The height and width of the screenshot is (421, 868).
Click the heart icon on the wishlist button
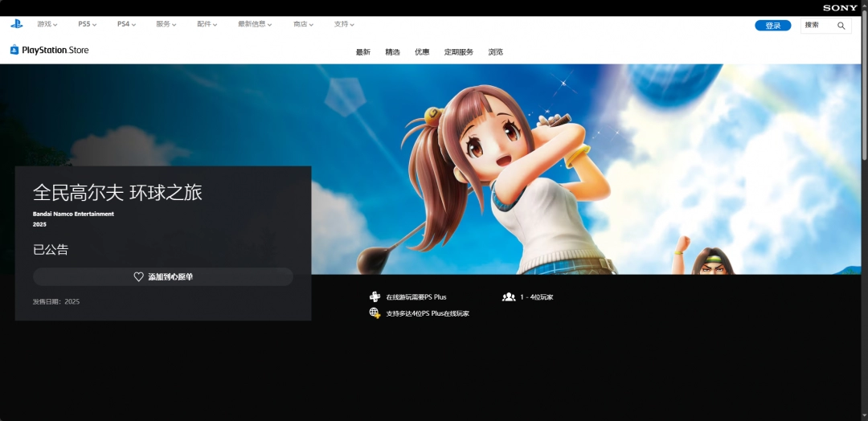[138, 277]
